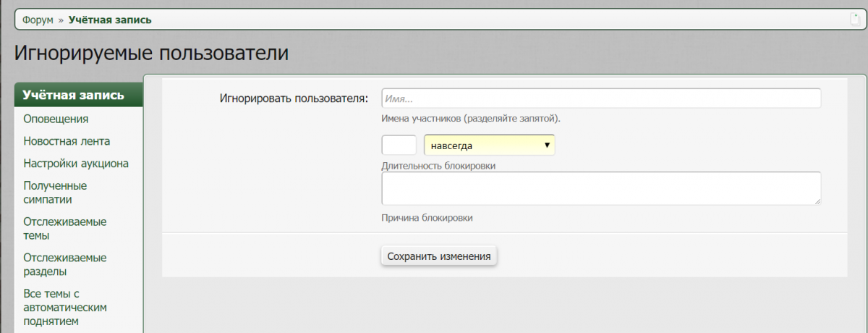
Task: Click "Форум" in the breadcrumb
Action: [38, 20]
